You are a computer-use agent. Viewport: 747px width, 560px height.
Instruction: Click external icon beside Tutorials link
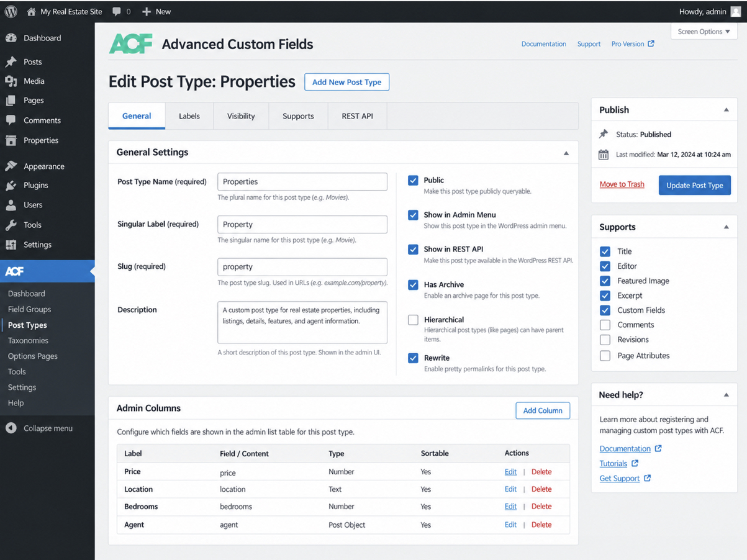[635, 463]
